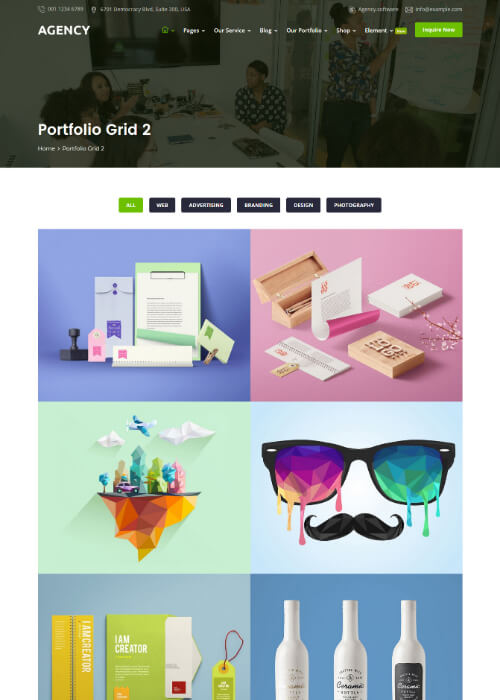Select the ALL filter tab
The height and width of the screenshot is (700, 500).
(x=131, y=205)
